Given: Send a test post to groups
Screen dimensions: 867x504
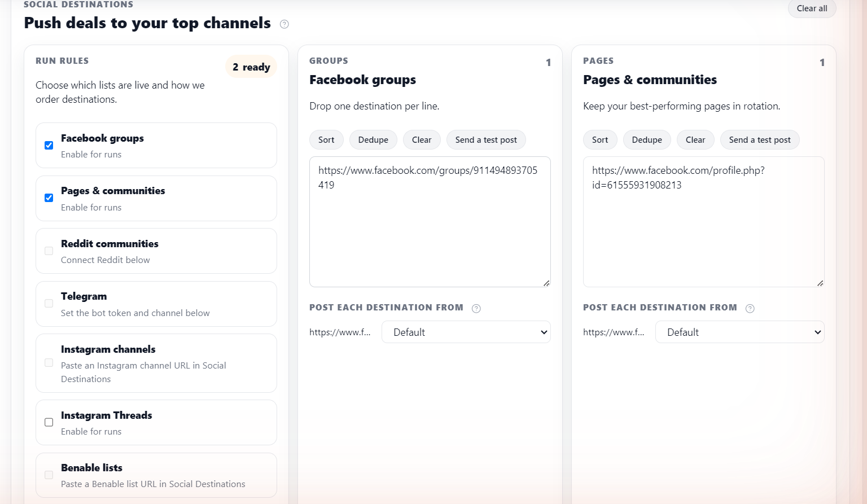Looking at the screenshot, I should (486, 140).
